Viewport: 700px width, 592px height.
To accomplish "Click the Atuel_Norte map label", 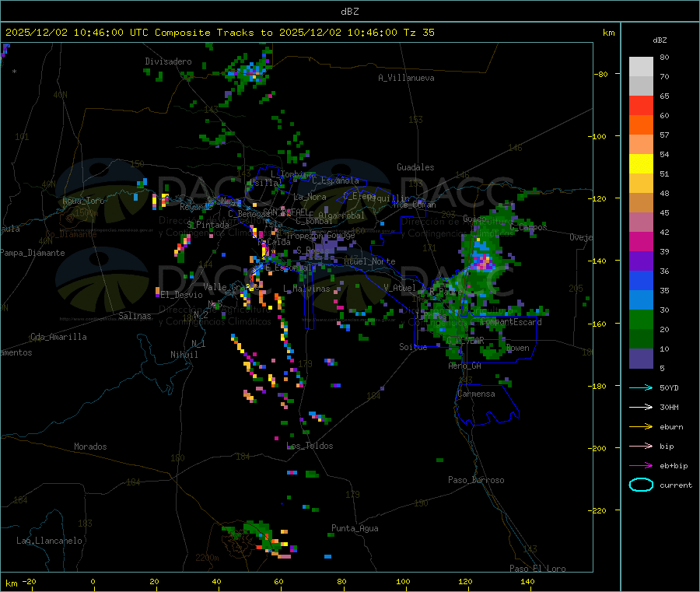I will (369, 261).
